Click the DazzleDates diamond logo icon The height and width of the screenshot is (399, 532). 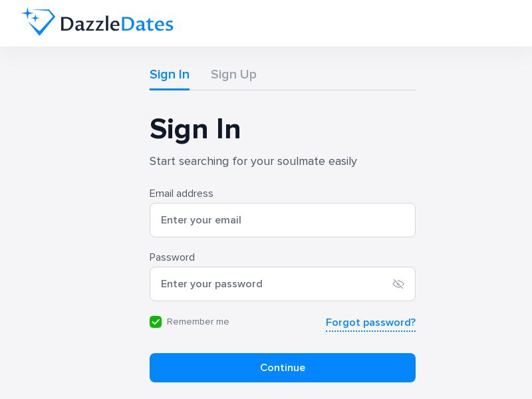click(39, 22)
